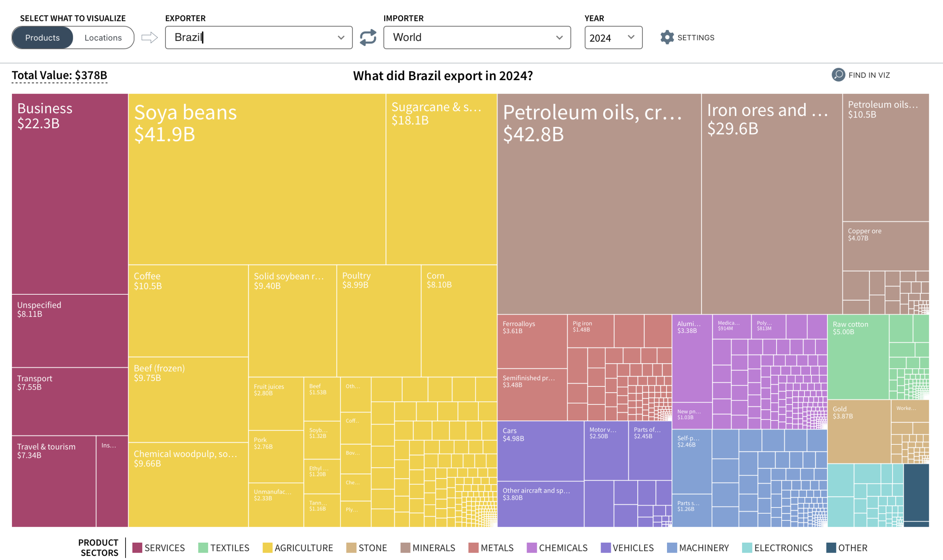
Task: Select the Products tab
Action: coord(42,37)
